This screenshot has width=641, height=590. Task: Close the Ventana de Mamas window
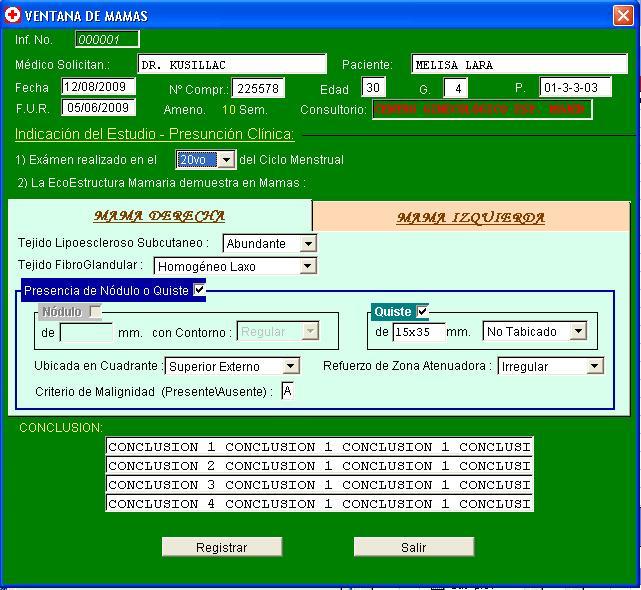pyautogui.click(x=623, y=16)
